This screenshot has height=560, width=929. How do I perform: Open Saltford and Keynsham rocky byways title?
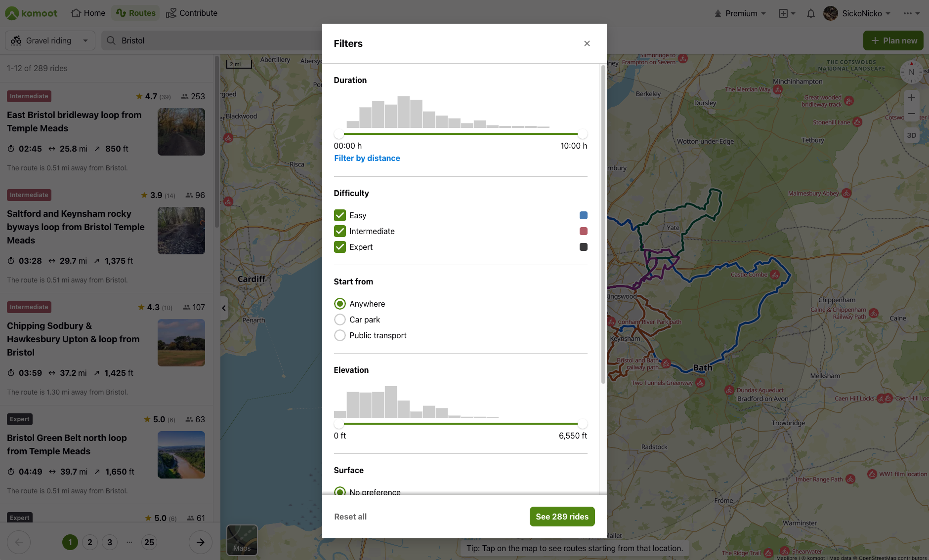tap(76, 227)
